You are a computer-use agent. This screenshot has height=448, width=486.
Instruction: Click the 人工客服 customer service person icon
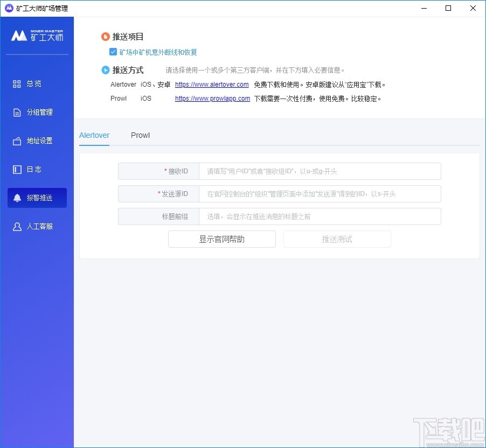pos(18,226)
